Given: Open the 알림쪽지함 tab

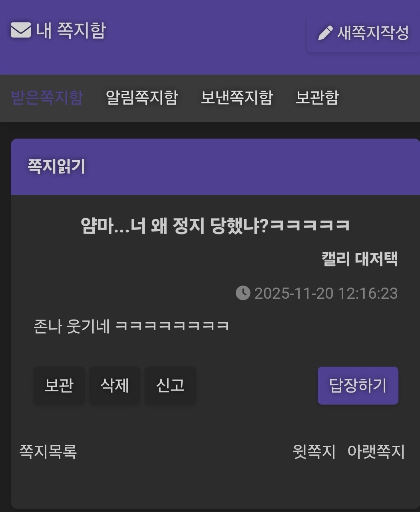Looking at the screenshot, I should coord(142,97).
